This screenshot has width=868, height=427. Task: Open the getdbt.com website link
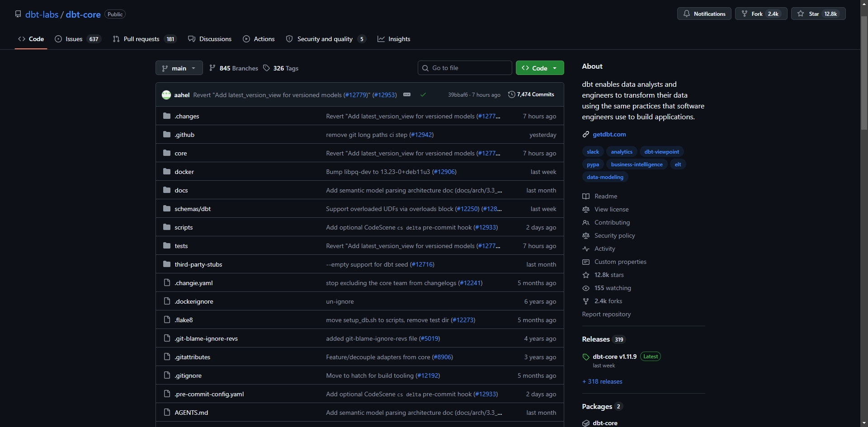click(609, 134)
